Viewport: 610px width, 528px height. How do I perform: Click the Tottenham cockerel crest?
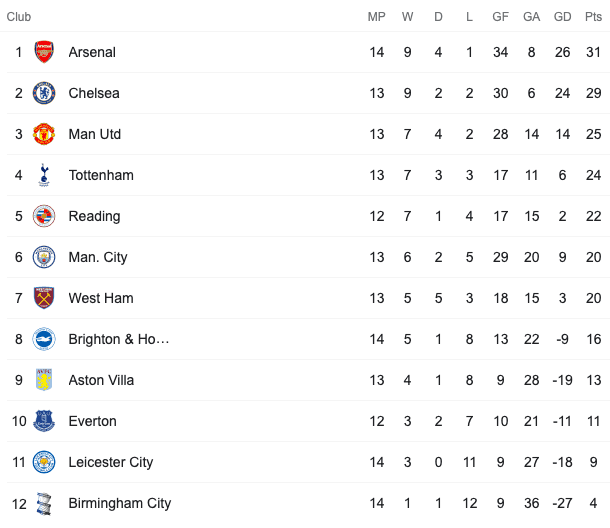coord(44,175)
